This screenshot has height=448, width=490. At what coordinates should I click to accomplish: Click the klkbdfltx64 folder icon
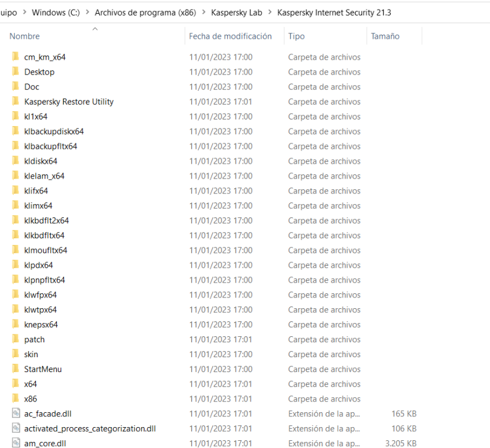click(16, 235)
